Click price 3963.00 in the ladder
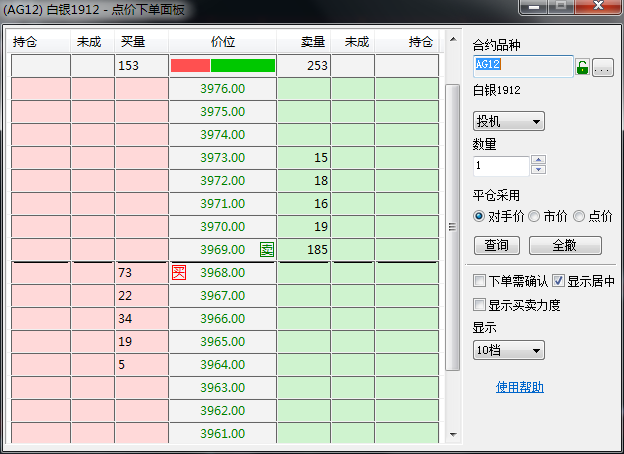This screenshot has height=454, width=624. click(222, 388)
